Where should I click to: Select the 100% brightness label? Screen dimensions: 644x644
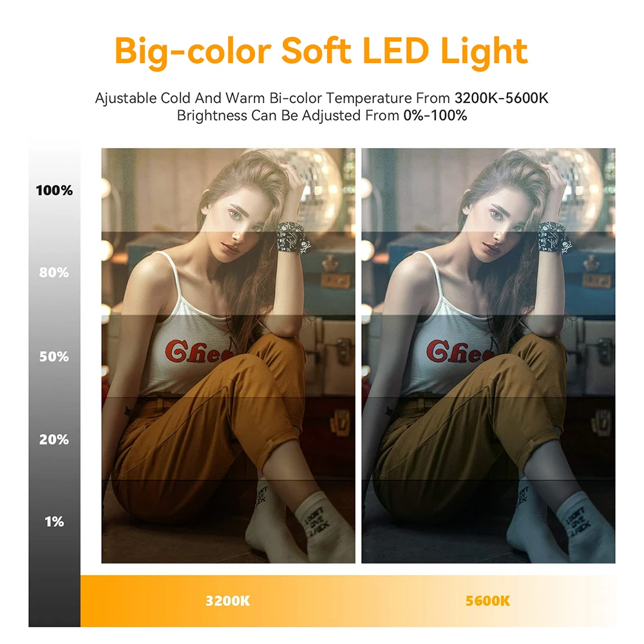54,191
